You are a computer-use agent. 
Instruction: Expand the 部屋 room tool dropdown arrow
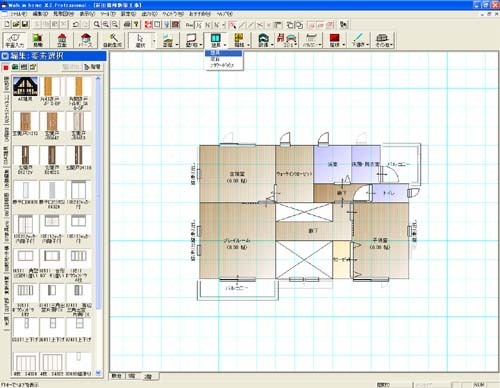click(177, 44)
